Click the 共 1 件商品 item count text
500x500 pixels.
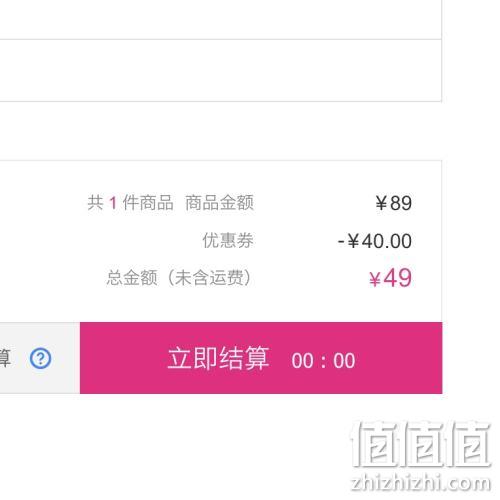tap(130, 203)
